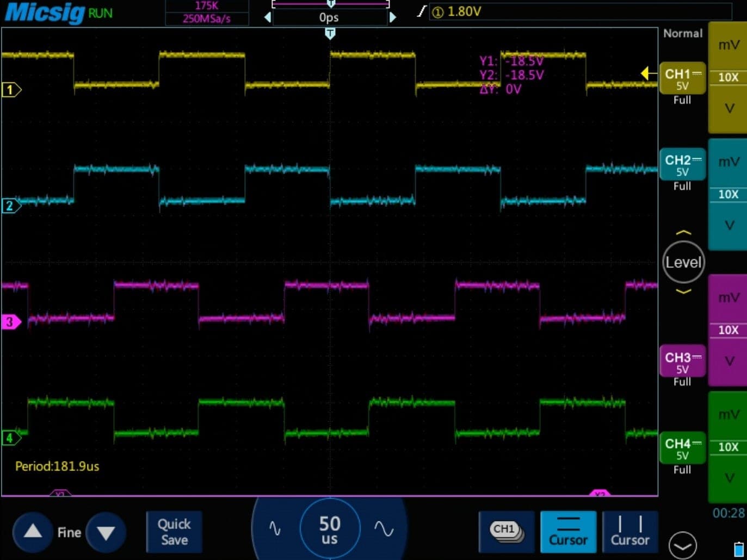Toggle the CH1 channel button
The height and width of the screenshot is (560, 747).
tap(682, 79)
